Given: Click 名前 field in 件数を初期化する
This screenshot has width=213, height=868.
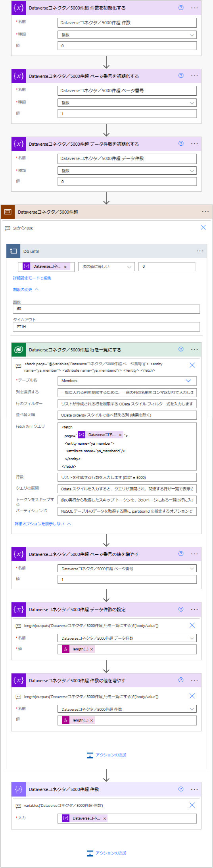Looking at the screenshot, I should click(127, 23).
